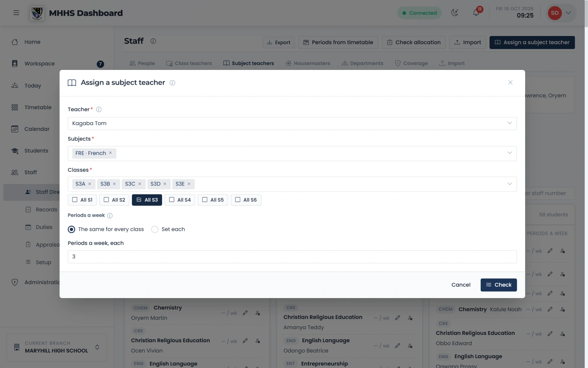
Task: Open the Subjects dropdown arrow
Action: coord(509,153)
